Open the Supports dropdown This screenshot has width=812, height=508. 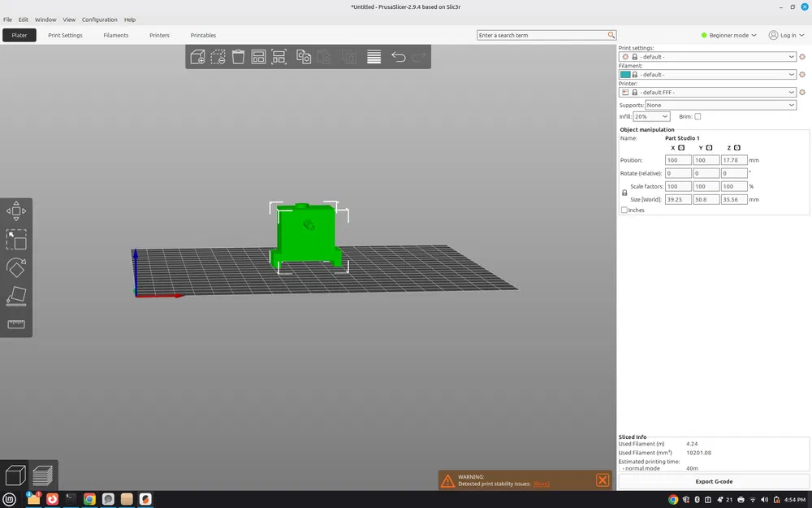pyautogui.click(x=721, y=105)
